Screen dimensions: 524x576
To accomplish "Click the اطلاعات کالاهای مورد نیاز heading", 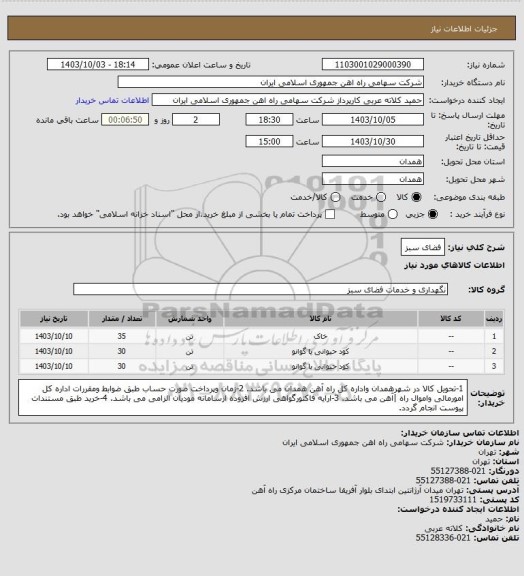I will pyautogui.click(x=454, y=265).
